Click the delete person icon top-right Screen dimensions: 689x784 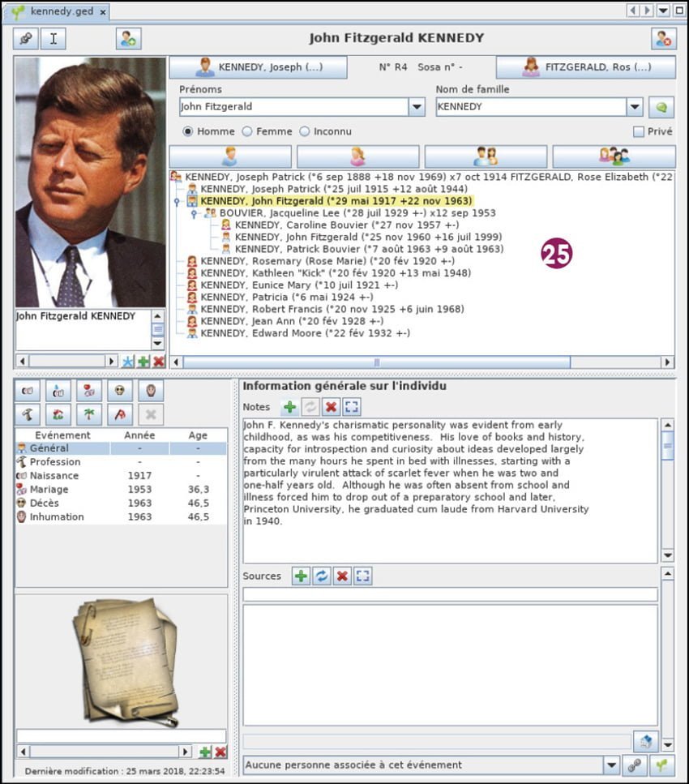[x=663, y=38]
